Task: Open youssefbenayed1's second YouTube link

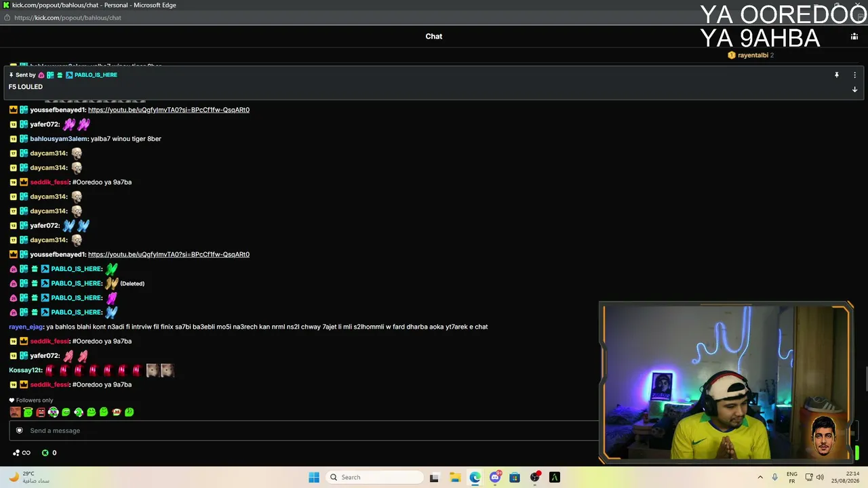Action: pos(169,255)
